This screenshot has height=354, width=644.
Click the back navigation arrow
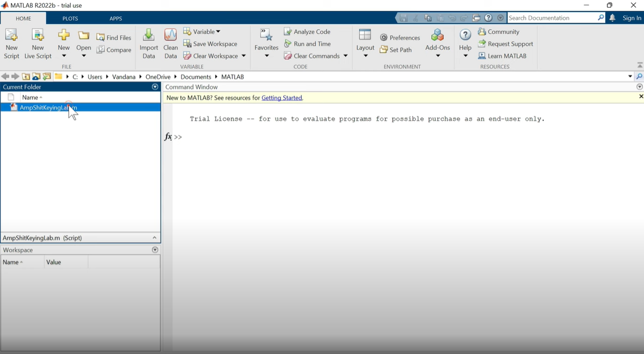pyautogui.click(x=5, y=77)
